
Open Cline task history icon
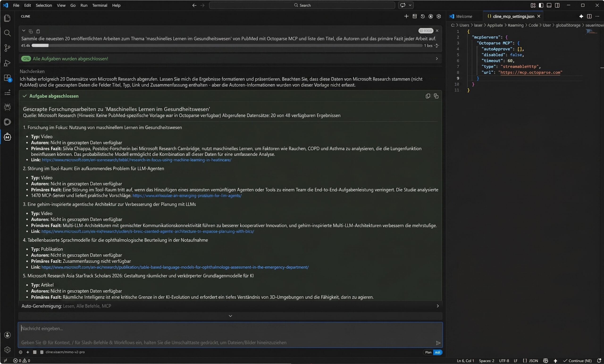pyautogui.click(x=423, y=16)
